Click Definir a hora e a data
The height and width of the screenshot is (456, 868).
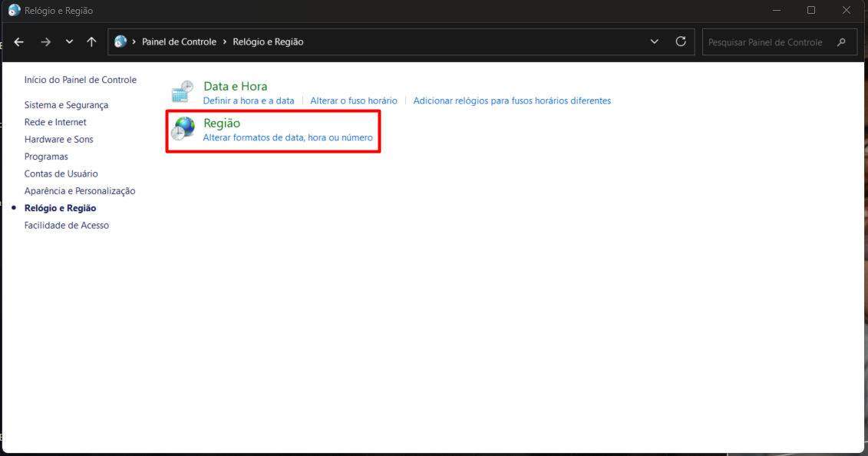coord(249,101)
